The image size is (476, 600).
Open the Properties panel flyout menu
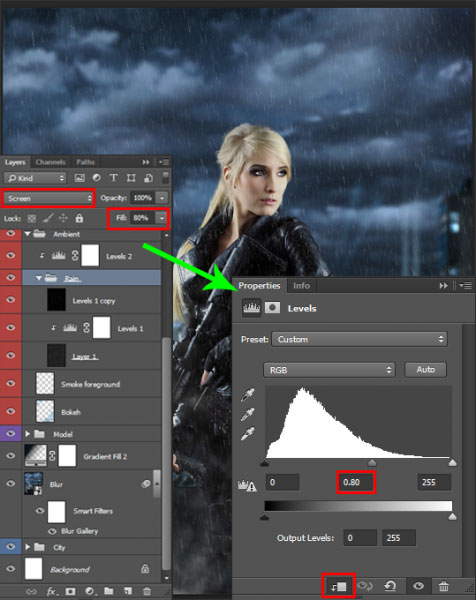point(466,285)
